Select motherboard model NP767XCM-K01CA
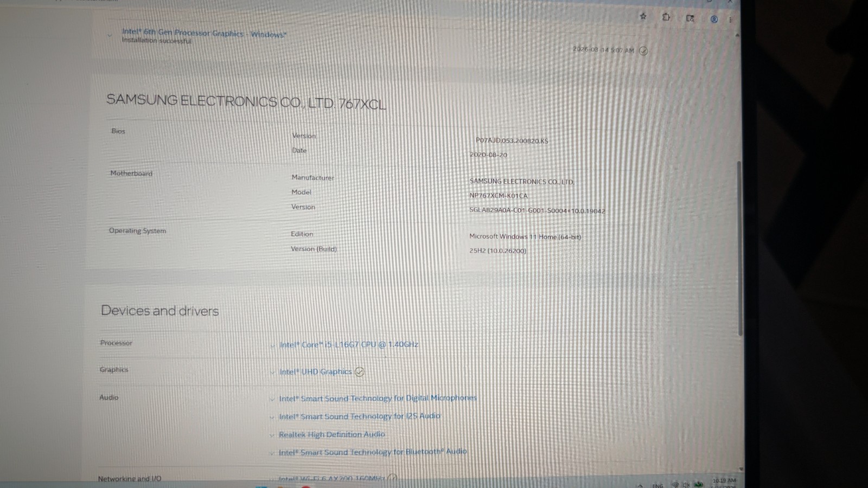The width and height of the screenshot is (868, 488). click(x=499, y=196)
